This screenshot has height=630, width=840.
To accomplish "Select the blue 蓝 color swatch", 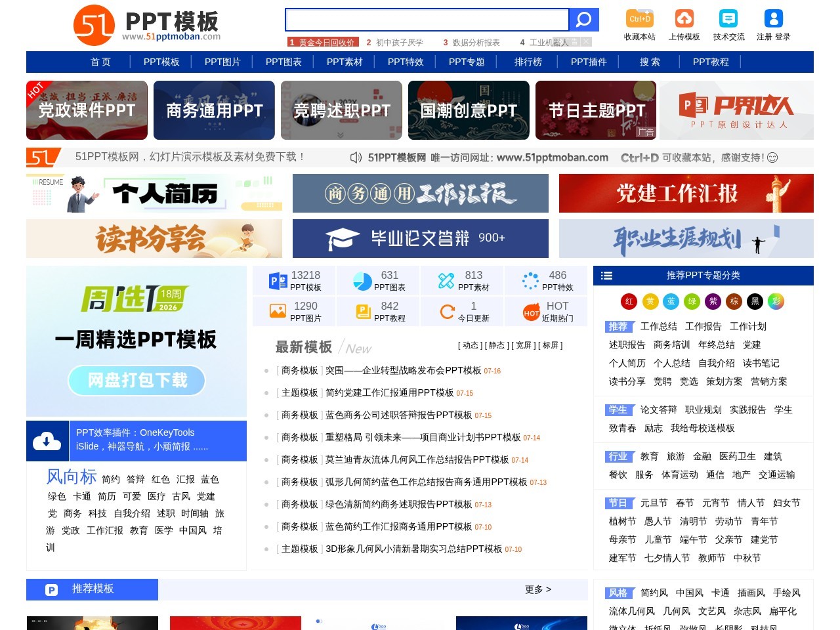I will click(671, 301).
